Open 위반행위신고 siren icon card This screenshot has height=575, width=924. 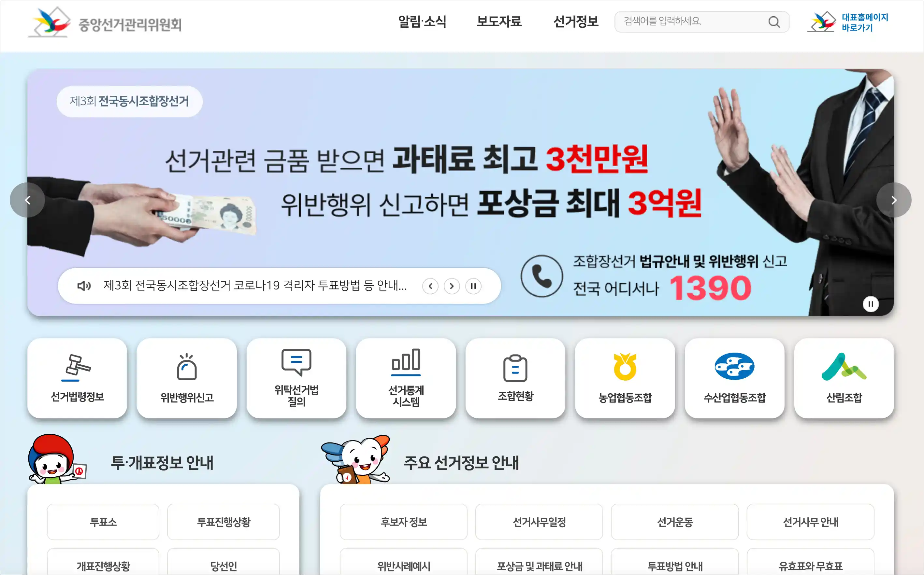tap(187, 378)
